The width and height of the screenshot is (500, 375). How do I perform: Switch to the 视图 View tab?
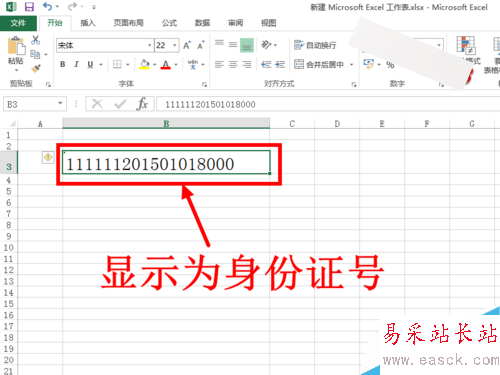[x=269, y=23]
